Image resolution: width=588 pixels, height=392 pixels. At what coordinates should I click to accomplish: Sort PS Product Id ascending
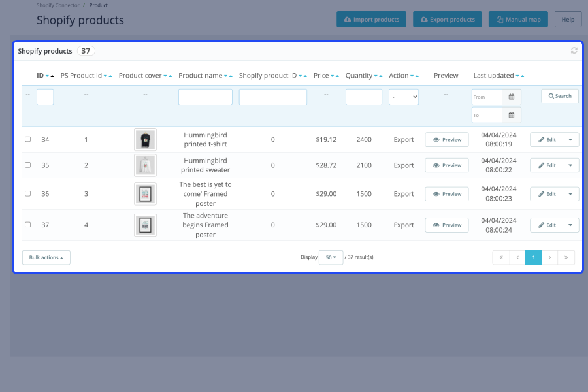coord(110,76)
